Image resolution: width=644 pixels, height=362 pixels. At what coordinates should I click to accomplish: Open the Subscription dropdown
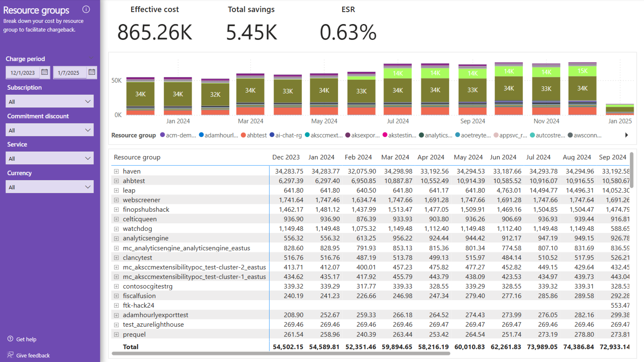[x=49, y=101]
